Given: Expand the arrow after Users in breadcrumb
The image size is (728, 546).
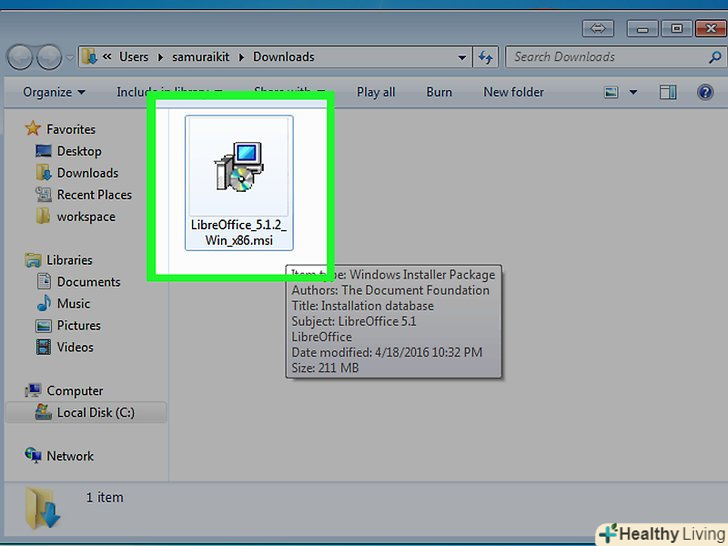Looking at the screenshot, I should coord(160,57).
